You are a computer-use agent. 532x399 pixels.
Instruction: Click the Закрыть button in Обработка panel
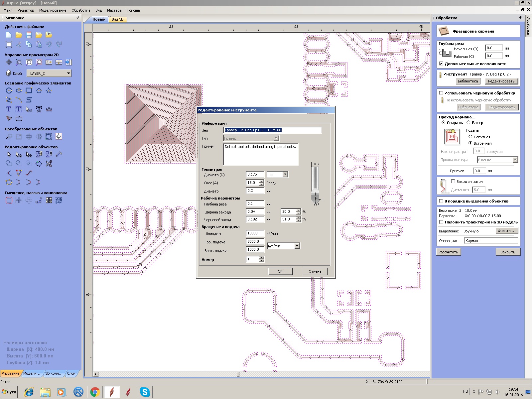click(508, 252)
